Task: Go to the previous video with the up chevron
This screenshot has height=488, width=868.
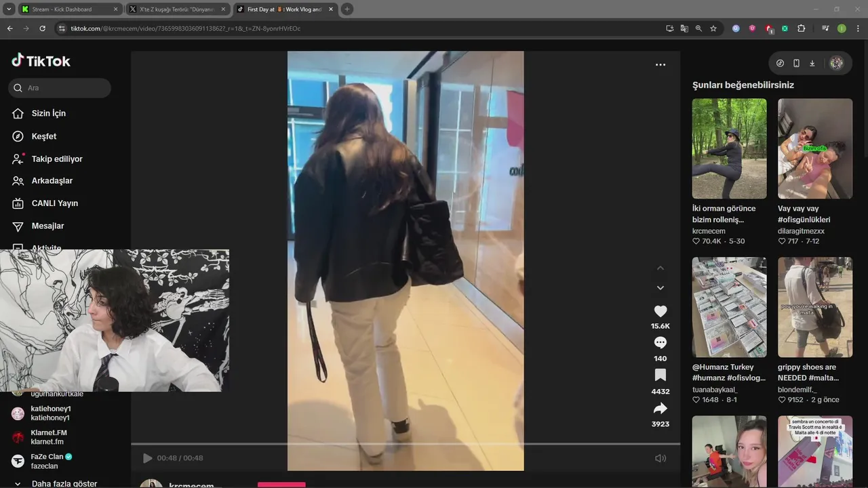Action: click(660, 268)
